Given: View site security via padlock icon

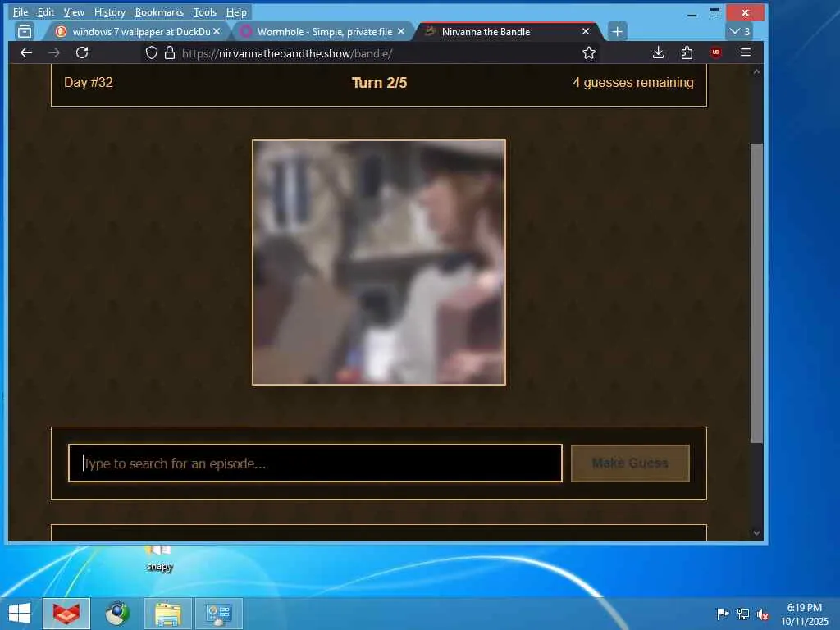Looking at the screenshot, I should pos(170,52).
